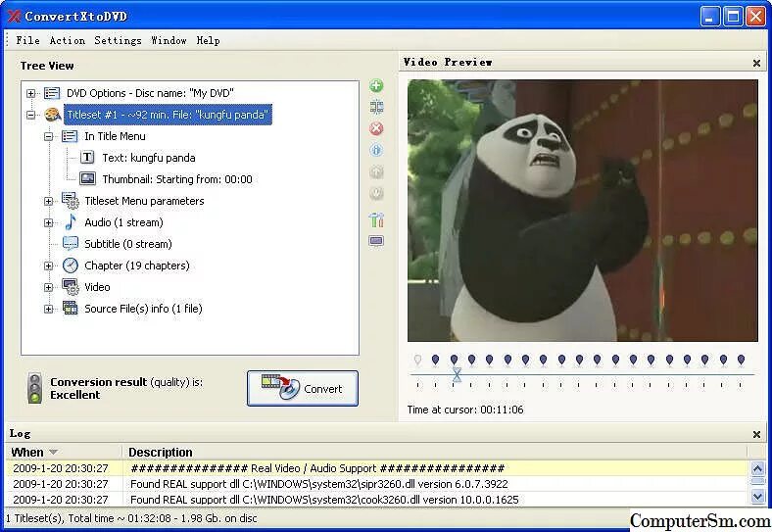The width and height of the screenshot is (772, 532).
Task: Open the Action menu
Action: (68, 40)
